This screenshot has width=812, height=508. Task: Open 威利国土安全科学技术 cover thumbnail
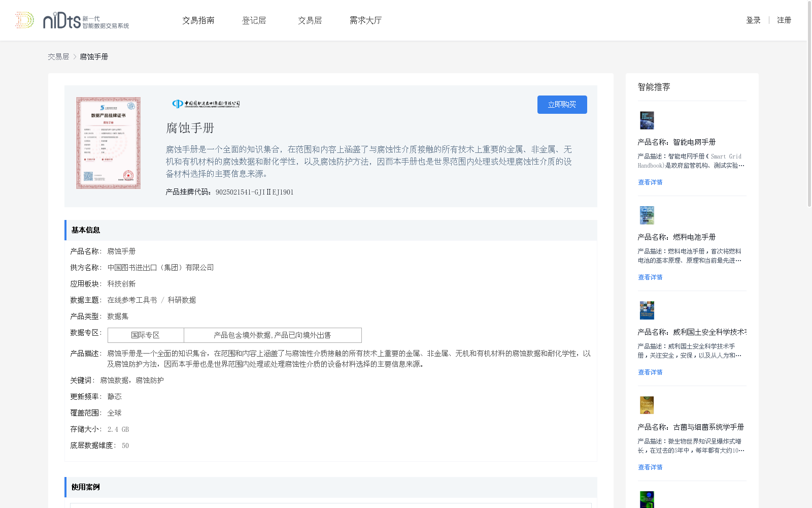[647, 310]
